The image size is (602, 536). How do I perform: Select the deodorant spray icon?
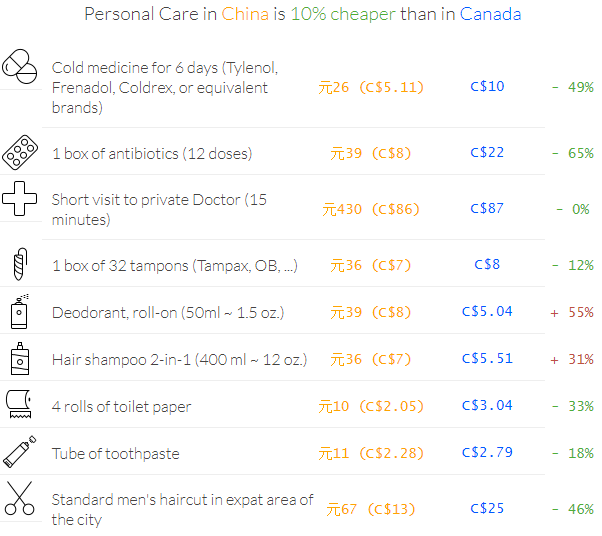[x=20, y=312]
